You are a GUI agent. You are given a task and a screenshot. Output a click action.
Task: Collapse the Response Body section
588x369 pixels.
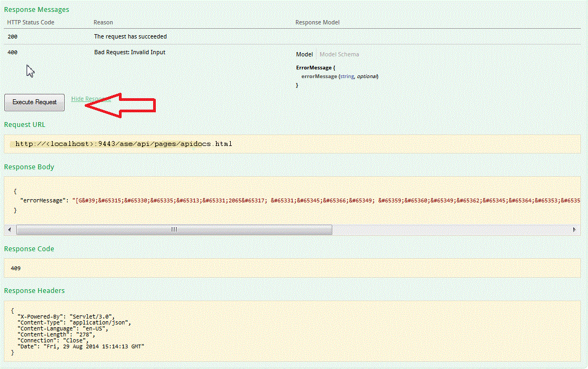(29, 167)
